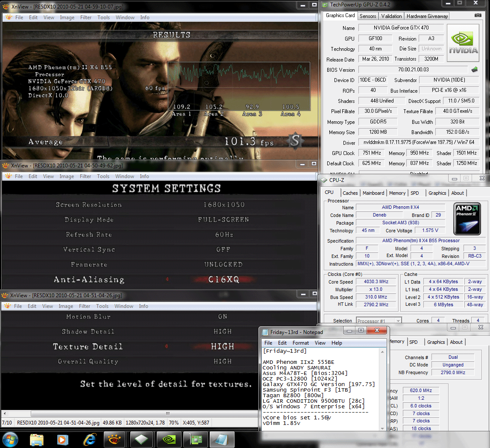Click the left arrow of XnView horizontal scrollbar
490x448 pixels.
4,414
